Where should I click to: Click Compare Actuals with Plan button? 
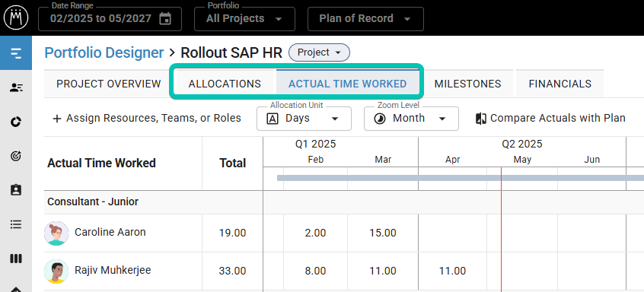tap(550, 119)
